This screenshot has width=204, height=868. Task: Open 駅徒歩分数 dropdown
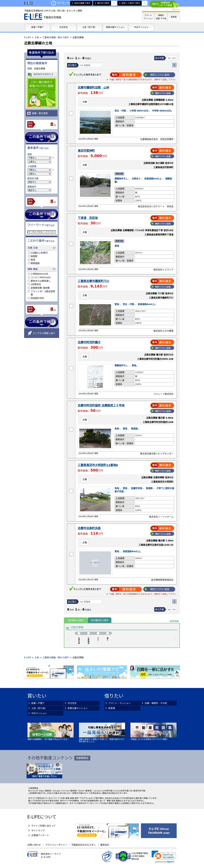point(39,182)
